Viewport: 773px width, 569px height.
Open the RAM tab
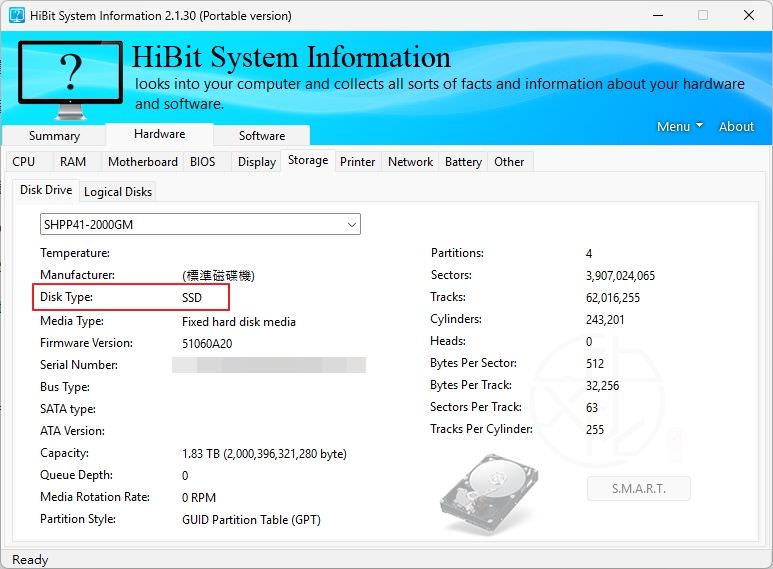click(73, 162)
